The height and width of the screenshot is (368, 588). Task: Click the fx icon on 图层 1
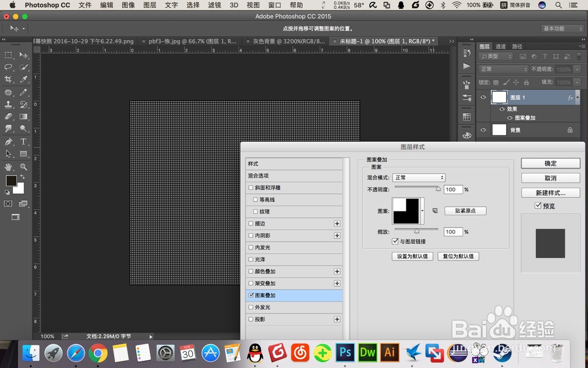pyautogui.click(x=570, y=97)
